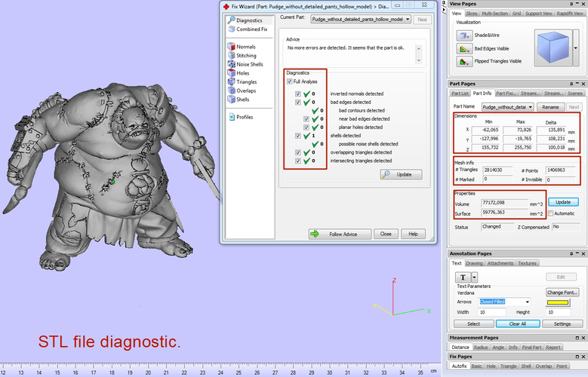Select the Shells fix step
Viewport: 588px width, 377px height.
coord(239,100)
